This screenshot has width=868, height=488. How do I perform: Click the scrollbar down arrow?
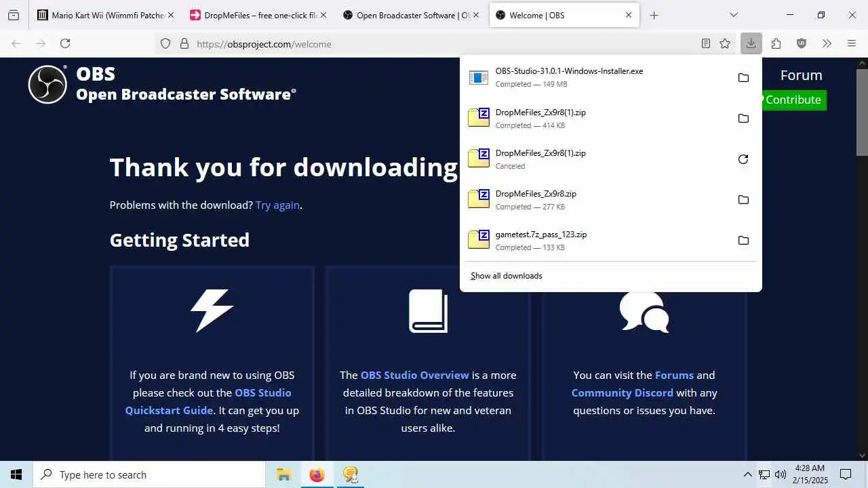862,455
